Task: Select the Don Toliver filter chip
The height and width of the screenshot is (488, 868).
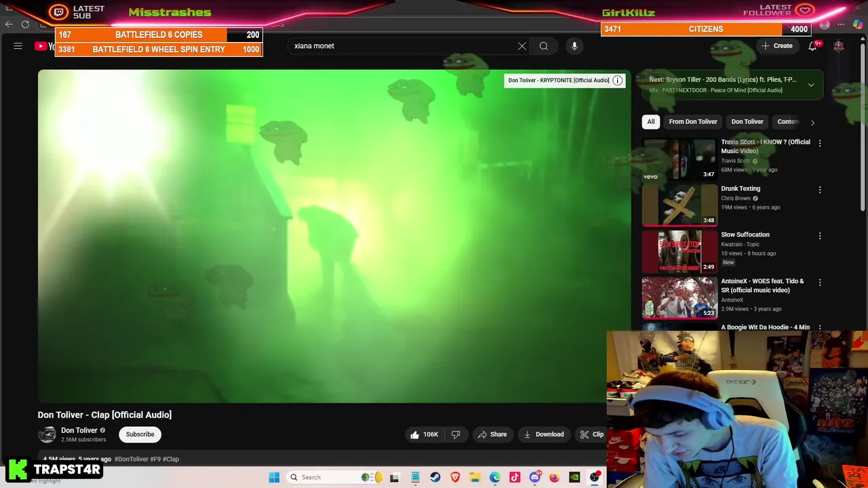Action: coord(747,122)
